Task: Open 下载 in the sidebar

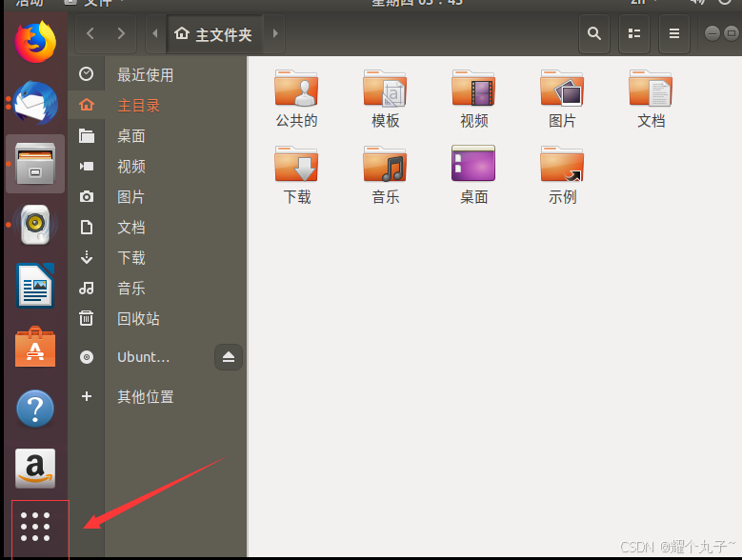Action: (157, 257)
